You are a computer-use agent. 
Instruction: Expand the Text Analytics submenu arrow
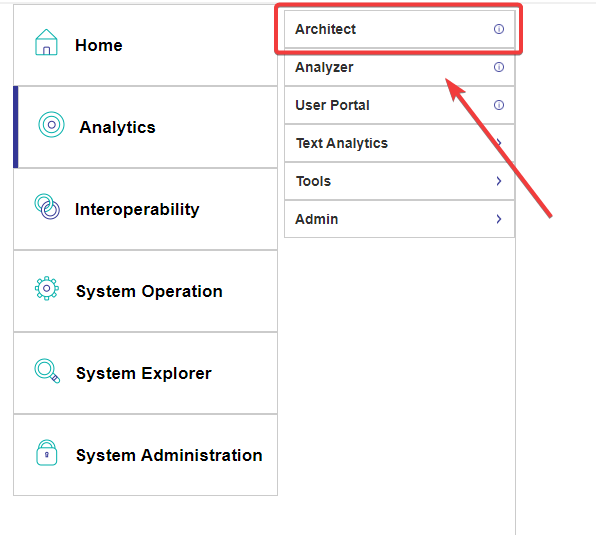pyautogui.click(x=499, y=142)
